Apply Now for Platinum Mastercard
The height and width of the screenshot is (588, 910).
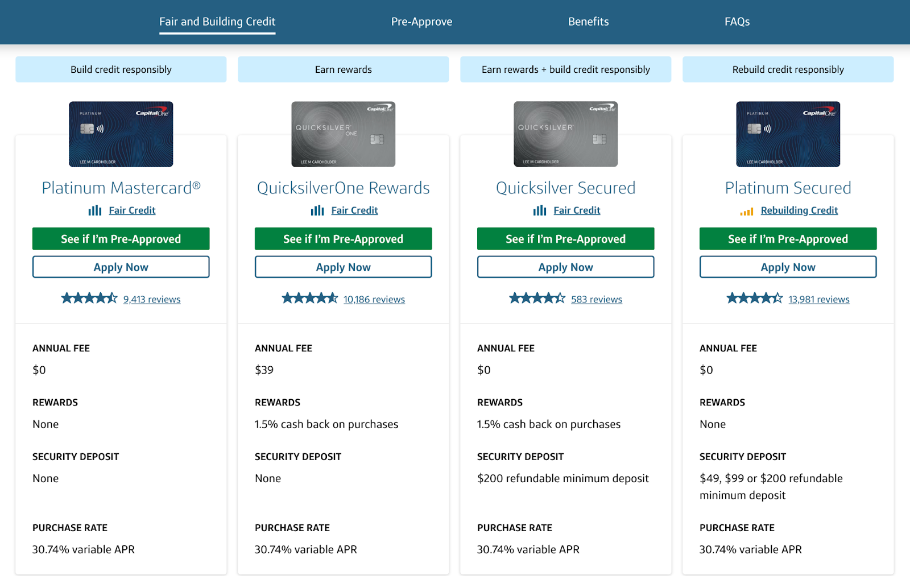121,267
